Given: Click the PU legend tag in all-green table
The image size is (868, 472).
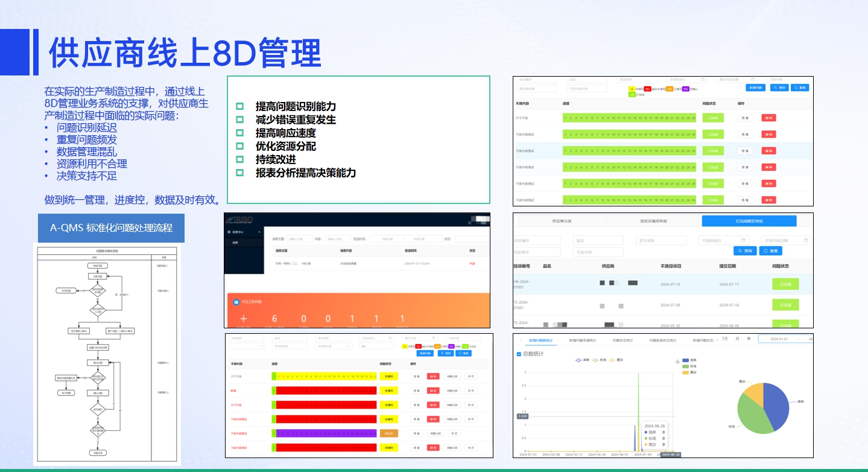Looking at the screenshot, I should pyautogui.click(x=685, y=89).
